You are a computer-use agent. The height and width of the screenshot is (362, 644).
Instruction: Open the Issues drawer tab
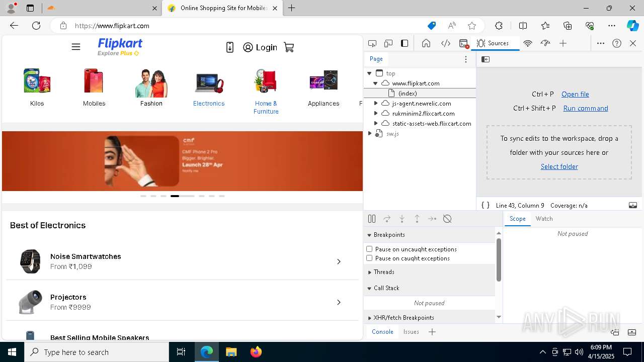point(411,332)
